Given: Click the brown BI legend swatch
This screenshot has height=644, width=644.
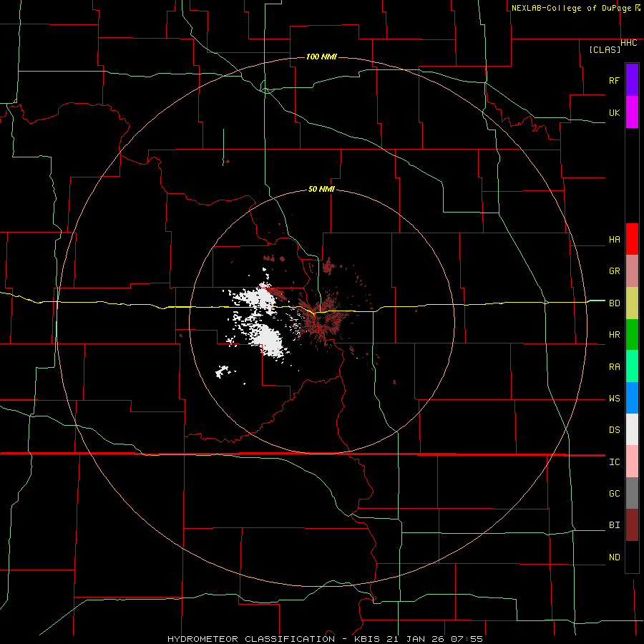Looking at the screenshot, I should tap(632, 525).
